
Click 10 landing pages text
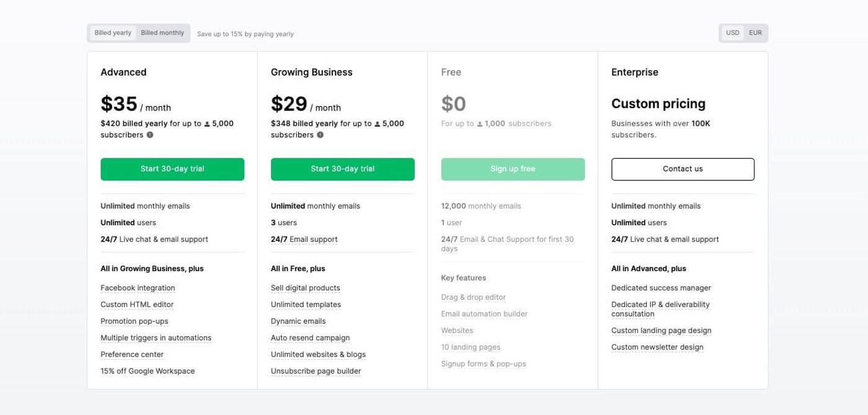471,347
